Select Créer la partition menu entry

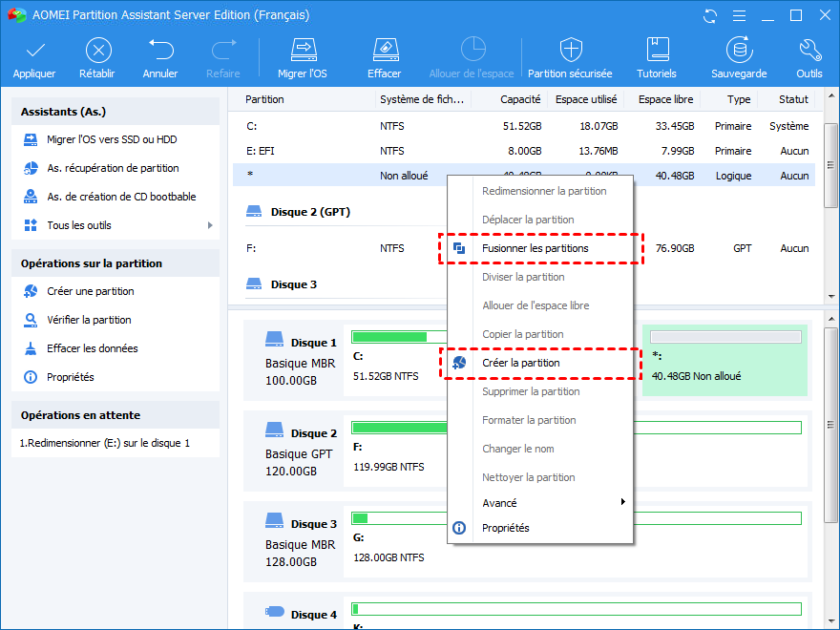(520, 363)
